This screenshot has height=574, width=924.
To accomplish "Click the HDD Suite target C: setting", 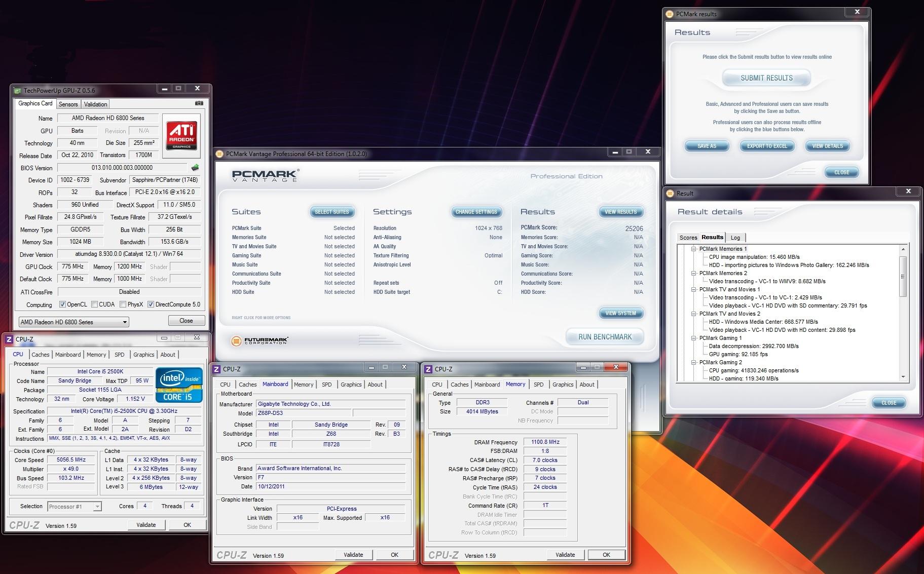I will [499, 292].
